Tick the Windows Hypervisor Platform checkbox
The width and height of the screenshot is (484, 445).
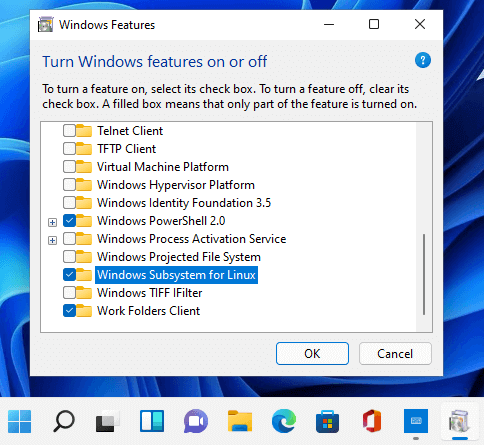point(69,185)
